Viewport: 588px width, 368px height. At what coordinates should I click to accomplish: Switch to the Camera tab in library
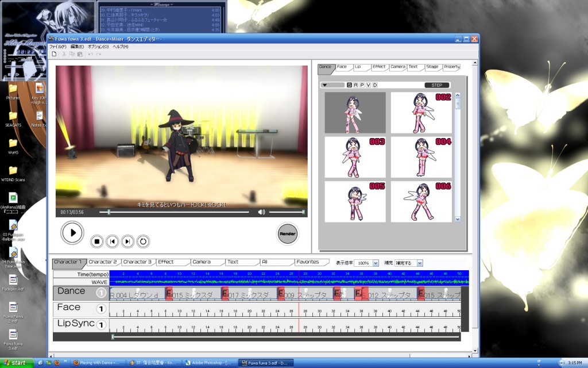(x=397, y=67)
